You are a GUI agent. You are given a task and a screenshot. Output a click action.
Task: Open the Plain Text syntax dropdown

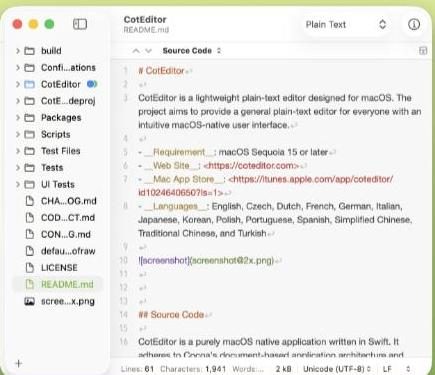pos(346,24)
